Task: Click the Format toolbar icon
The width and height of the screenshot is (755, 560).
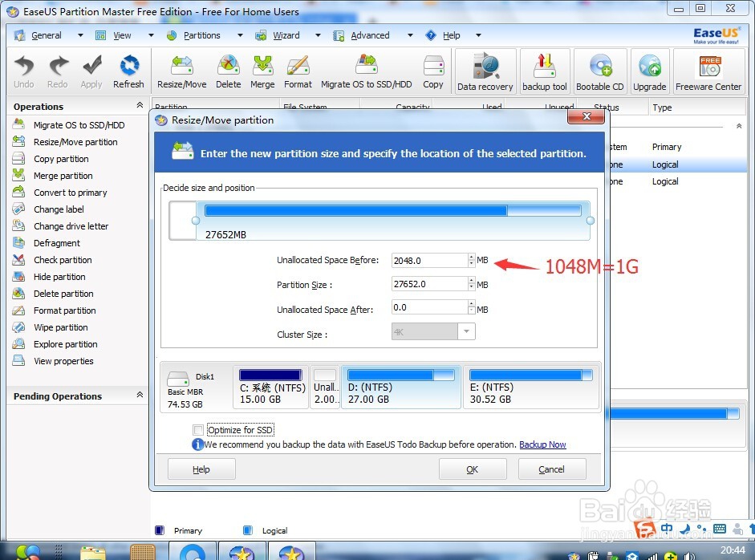Action: tap(298, 71)
